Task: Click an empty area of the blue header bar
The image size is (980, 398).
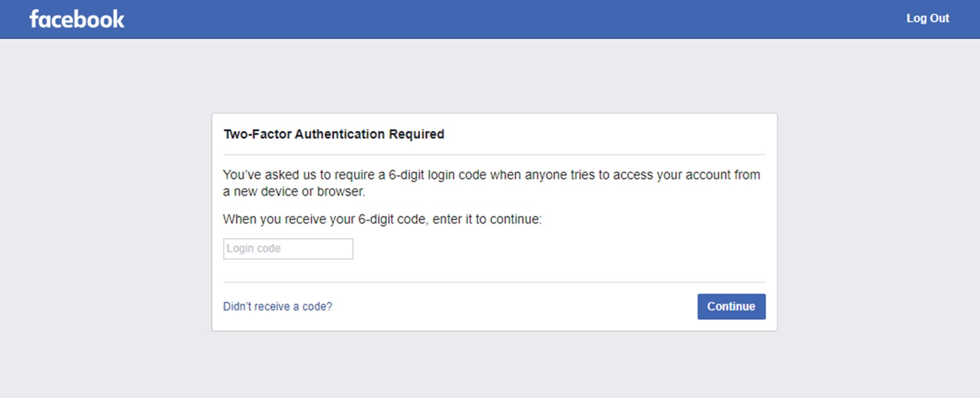Action: (500, 19)
